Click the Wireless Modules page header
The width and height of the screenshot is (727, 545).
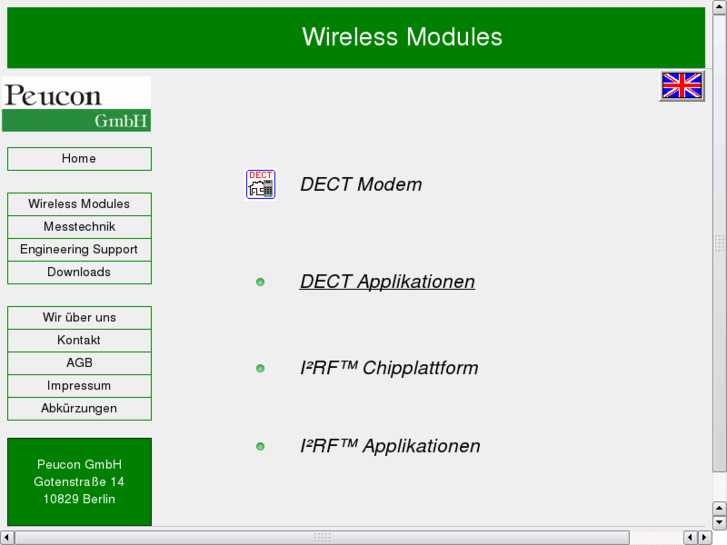356,38
